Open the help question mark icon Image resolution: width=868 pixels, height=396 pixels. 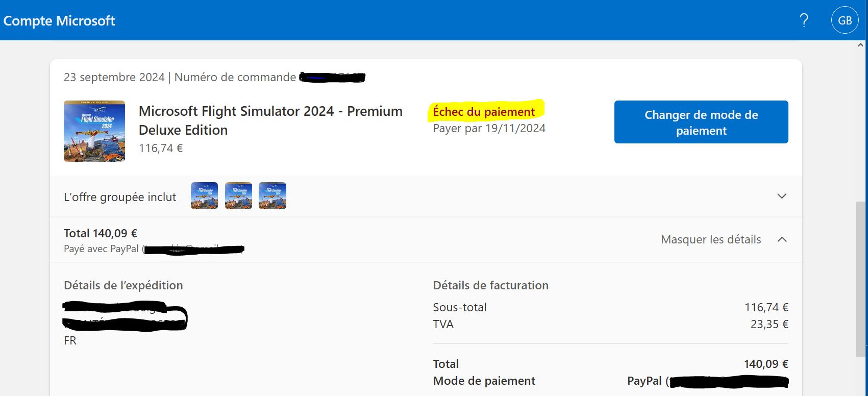click(804, 20)
